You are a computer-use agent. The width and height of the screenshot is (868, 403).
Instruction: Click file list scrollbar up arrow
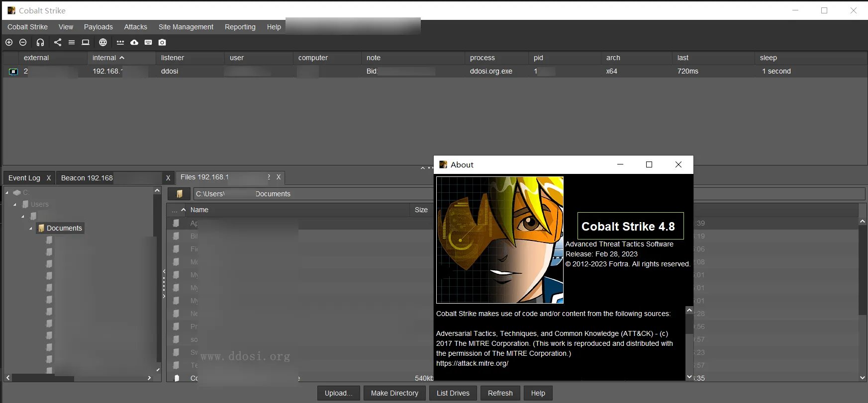tap(863, 221)
